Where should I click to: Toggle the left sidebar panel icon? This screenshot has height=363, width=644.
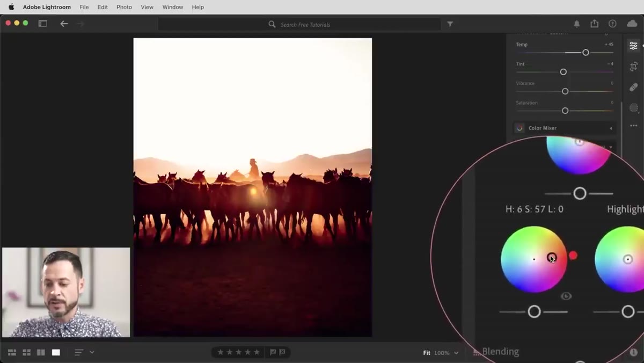click(42, 24)
